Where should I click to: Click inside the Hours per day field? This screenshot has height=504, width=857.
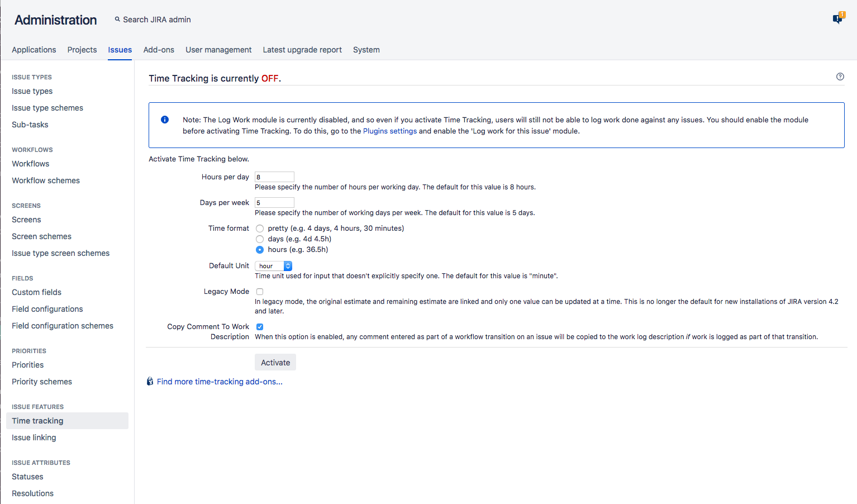click(274, 177)
